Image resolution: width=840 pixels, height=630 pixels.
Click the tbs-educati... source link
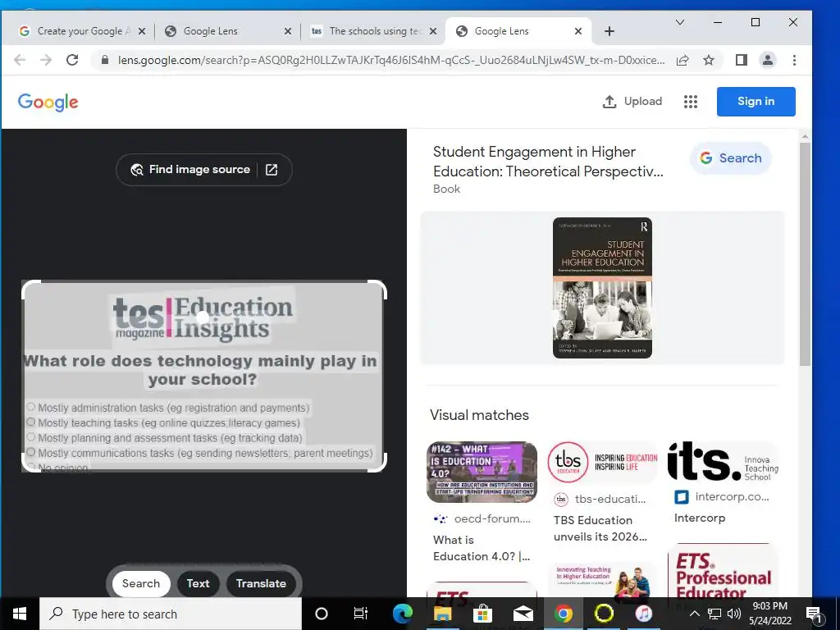pos(600,499)
